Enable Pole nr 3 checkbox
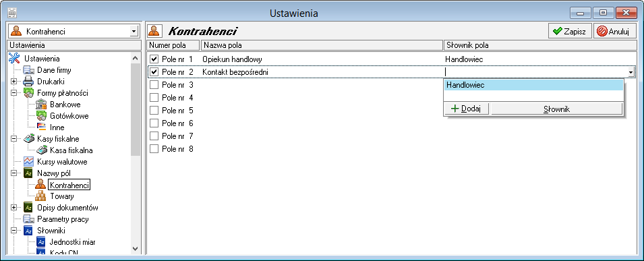The height and width of the screenshot is (261, 644). (x=154, y=85)
